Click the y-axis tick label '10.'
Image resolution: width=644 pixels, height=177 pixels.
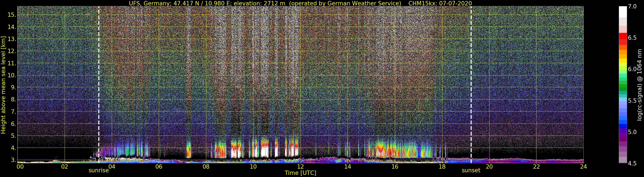[x=12, y=75]
